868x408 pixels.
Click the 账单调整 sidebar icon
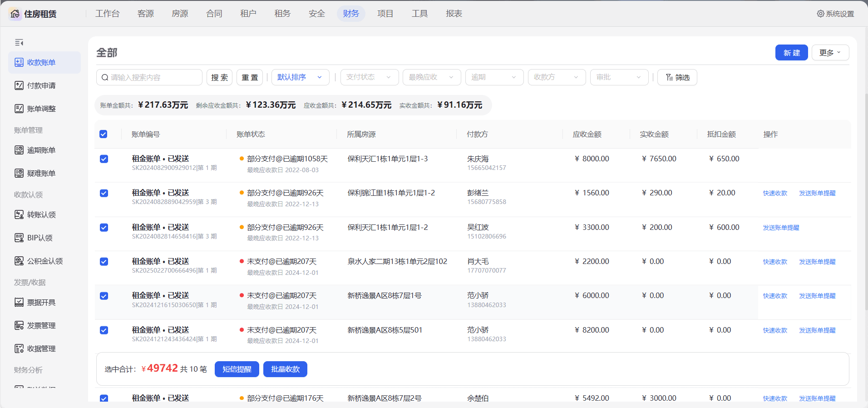coord(19,109)
